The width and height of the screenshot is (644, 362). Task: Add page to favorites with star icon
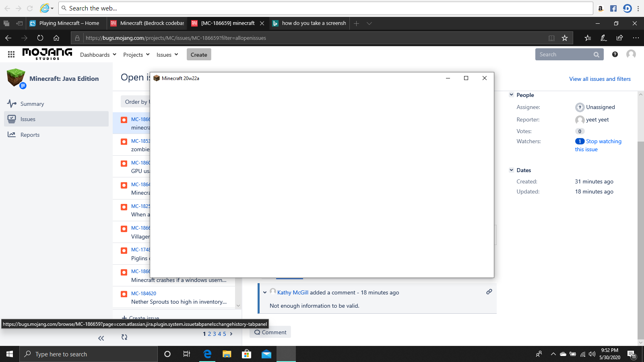point(565,38)
